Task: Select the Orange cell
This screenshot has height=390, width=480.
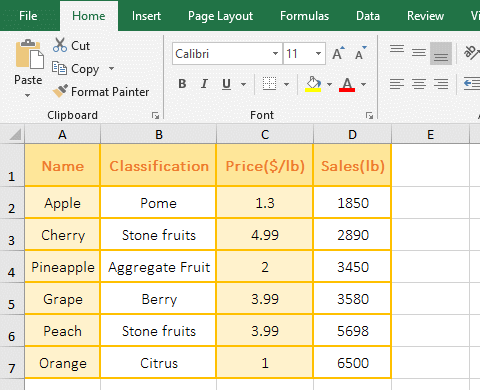Action: pyautogui.click(x=62, y=363)
